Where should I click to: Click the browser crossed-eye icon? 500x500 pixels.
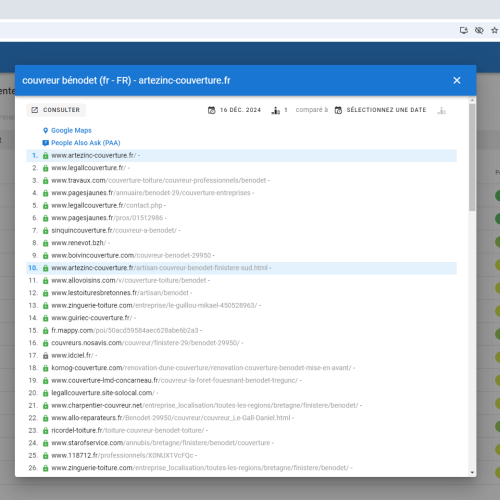[479, 30]
